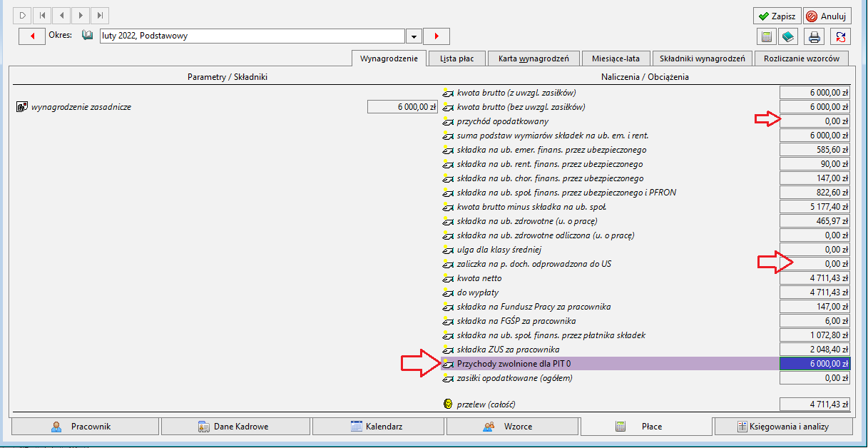This screenshot has width=868, height=448.
Task: Click the icon of składka ZUS za pracownika row
Action: tap(448, 350)
